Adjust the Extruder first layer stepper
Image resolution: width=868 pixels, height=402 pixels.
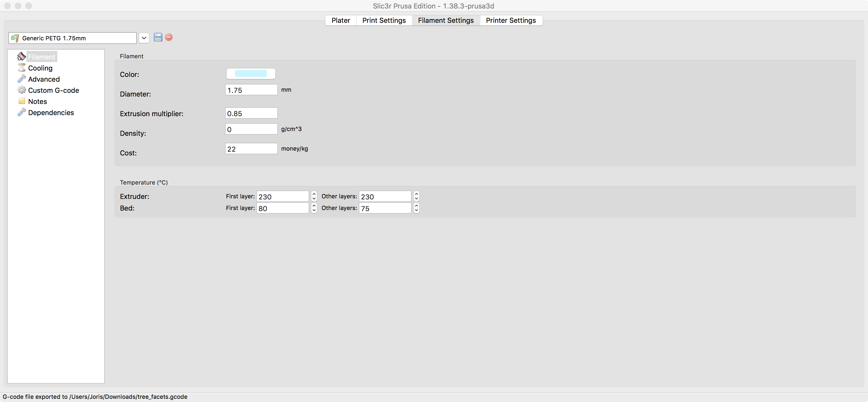click(x=314, y=196)
